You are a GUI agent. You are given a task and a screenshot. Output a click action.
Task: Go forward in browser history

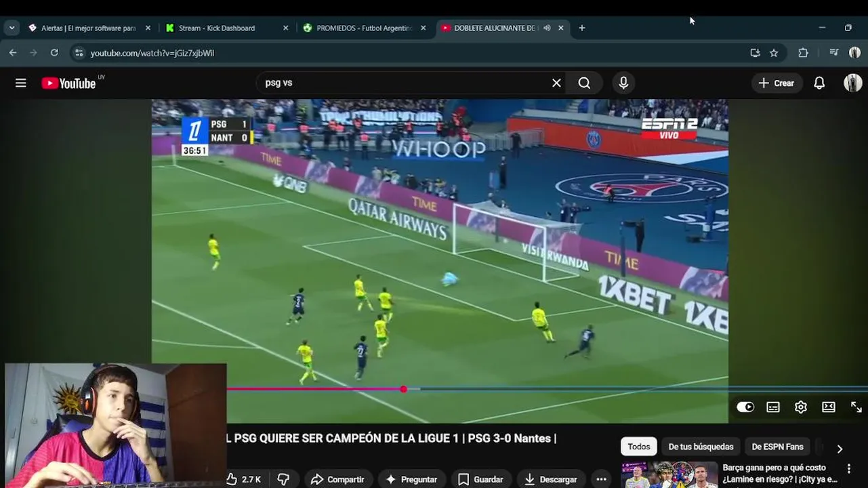point(33,52)
